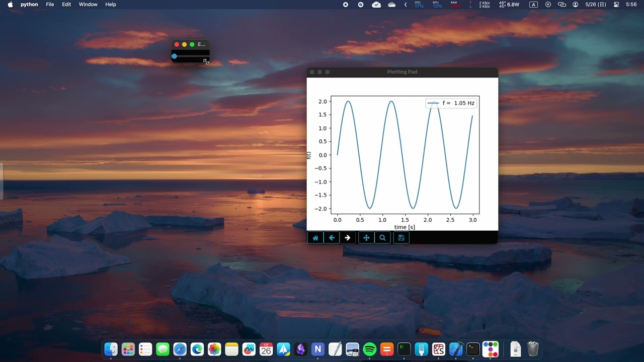Open Control Center in the menu bar

click(616, 5)
